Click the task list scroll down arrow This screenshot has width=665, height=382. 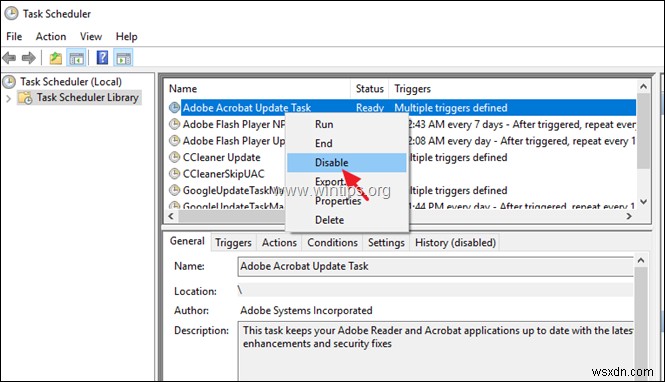[643, 201]
